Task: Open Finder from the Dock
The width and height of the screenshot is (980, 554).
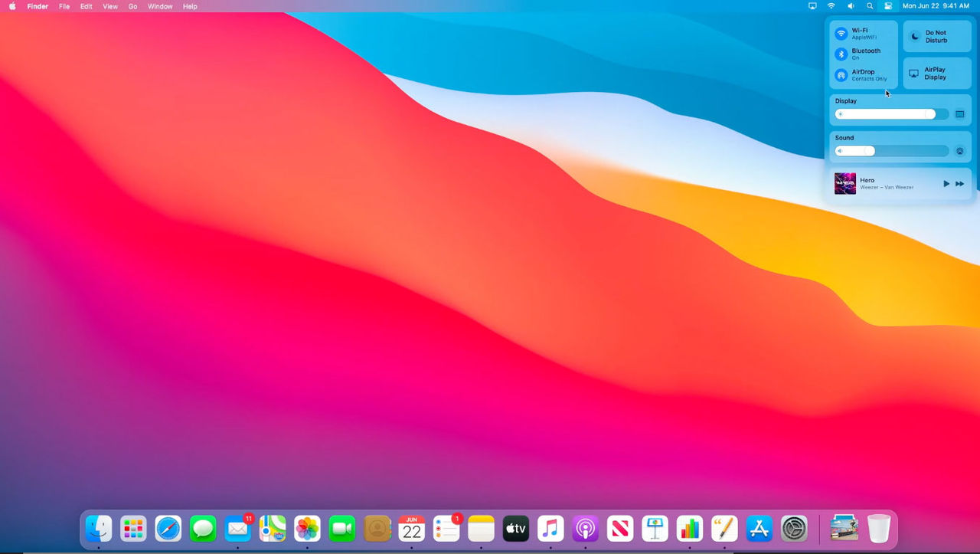Action: click(x=99, y=528)
